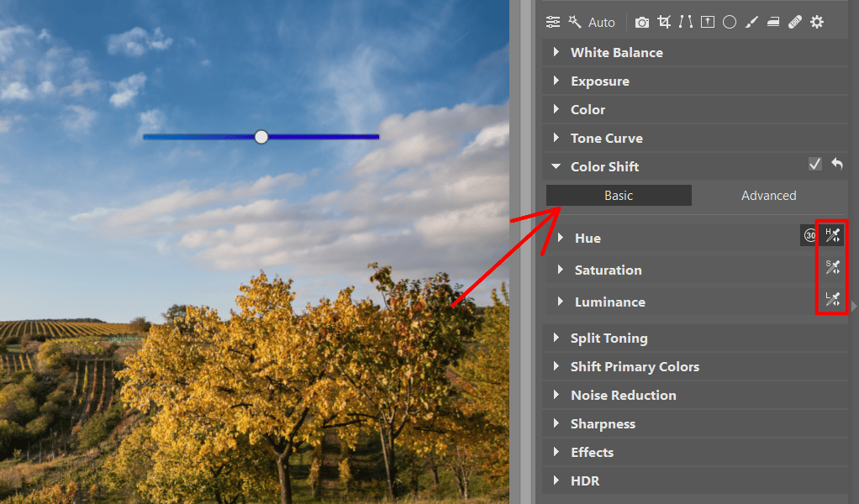Select the adjustment Brush tool
The width and height of the screenshot is (859, 504).
(751, 22)
